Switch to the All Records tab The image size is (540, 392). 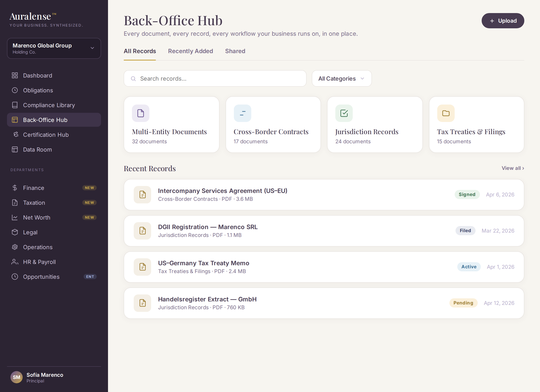click(140, 51)
